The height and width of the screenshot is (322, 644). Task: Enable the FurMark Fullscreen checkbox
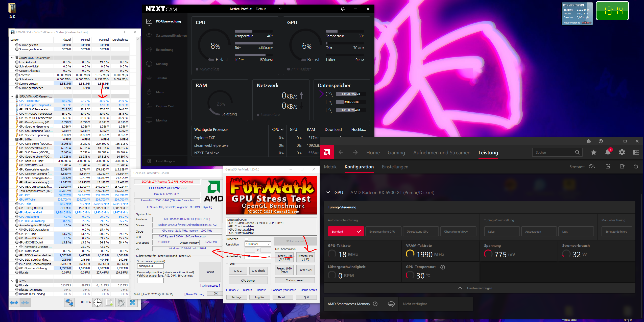pos(247,239)
